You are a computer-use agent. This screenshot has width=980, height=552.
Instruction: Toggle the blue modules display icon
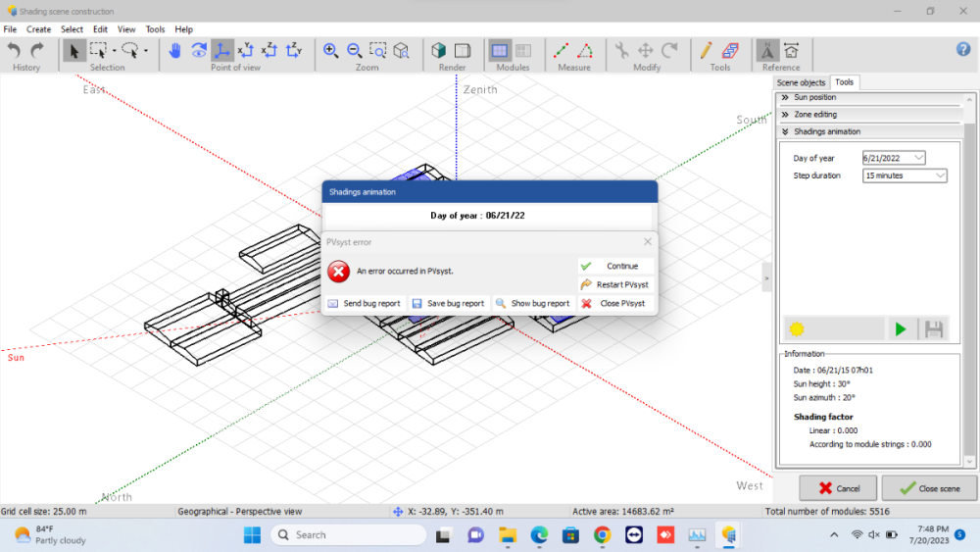(500, 51)
